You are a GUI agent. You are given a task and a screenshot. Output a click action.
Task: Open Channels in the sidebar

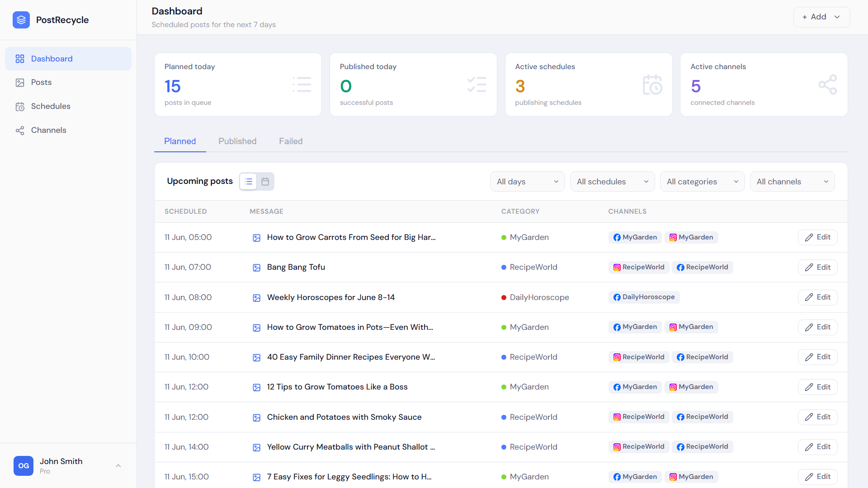tap(68, 130)
